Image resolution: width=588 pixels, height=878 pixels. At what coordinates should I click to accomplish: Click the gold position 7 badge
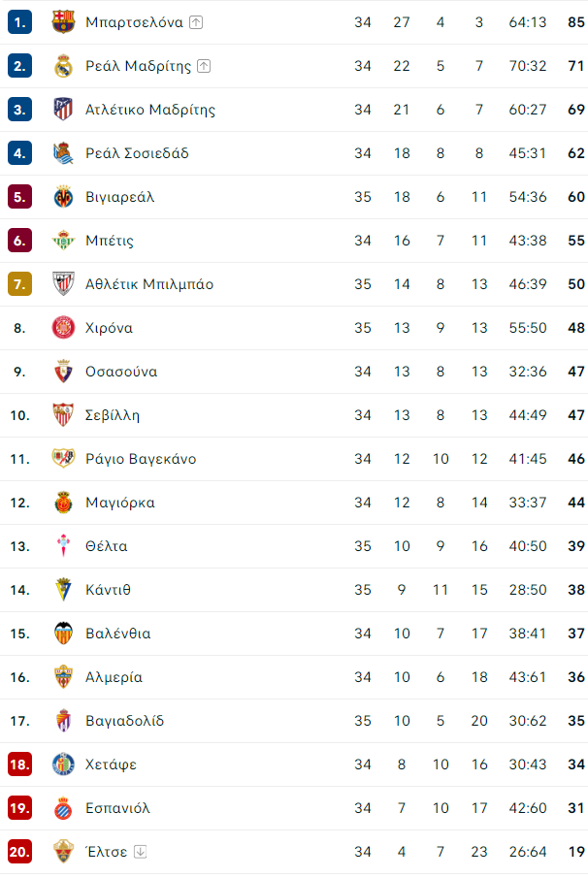(19, 284)
